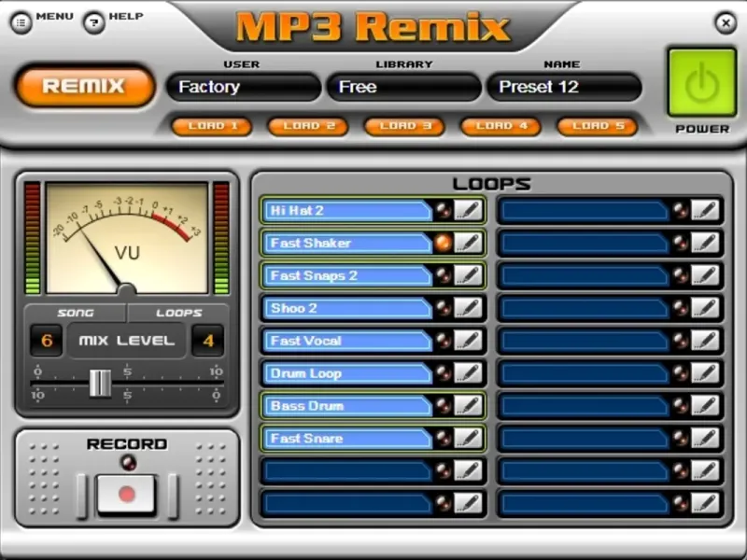Viewport: 747px width, 560px height.
Task: Edit Hi Hat 2 with pencil icon
Action: click(x=468, y=211)
